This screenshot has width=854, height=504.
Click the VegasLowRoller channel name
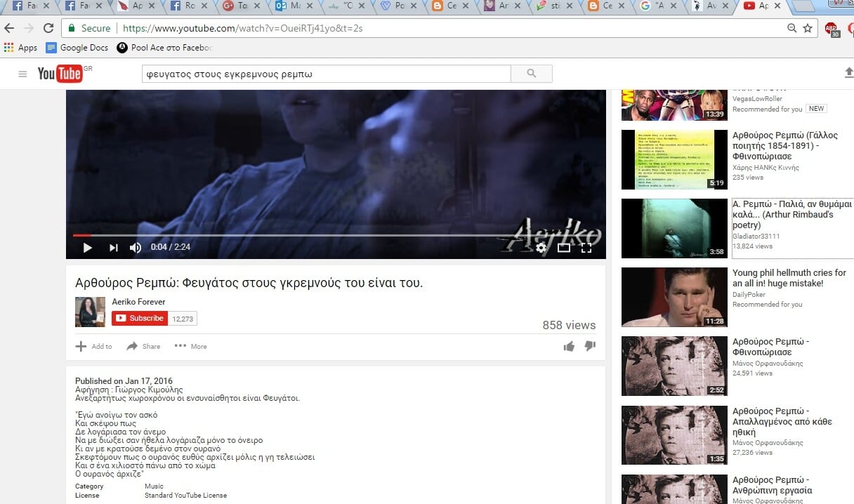757,99
